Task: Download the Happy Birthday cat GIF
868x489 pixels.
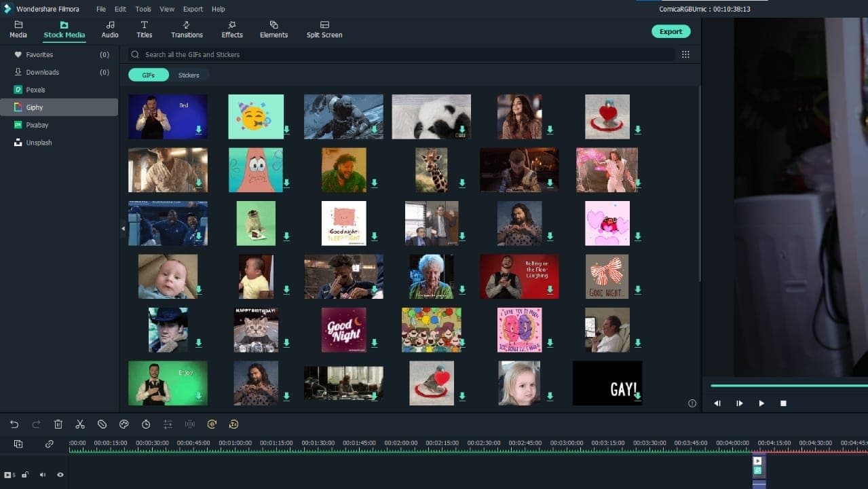Action: (286, 344)
